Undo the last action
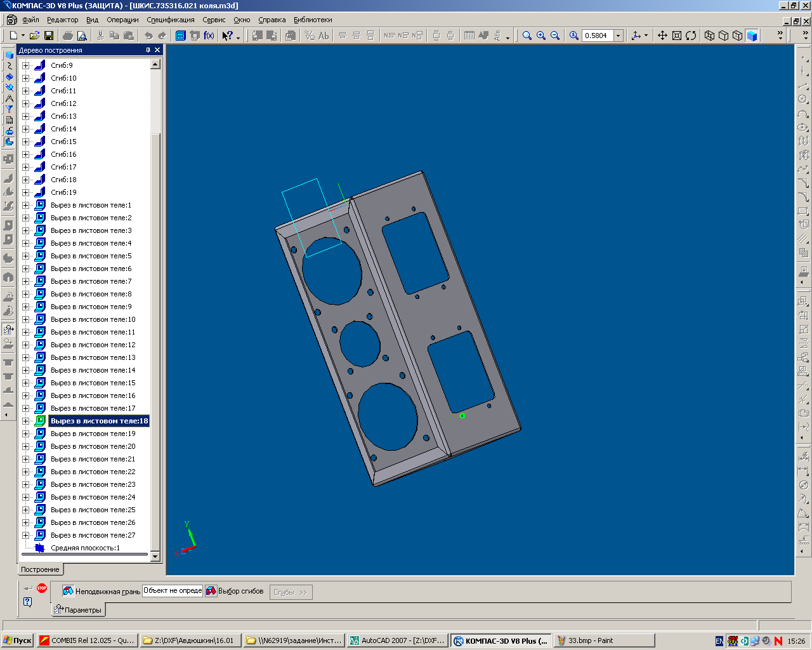This screenshot has height=650, width=812. point(148,36)
